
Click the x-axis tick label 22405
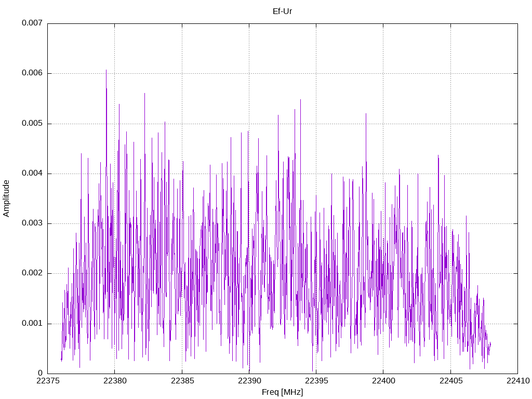(x=451, y=381)
